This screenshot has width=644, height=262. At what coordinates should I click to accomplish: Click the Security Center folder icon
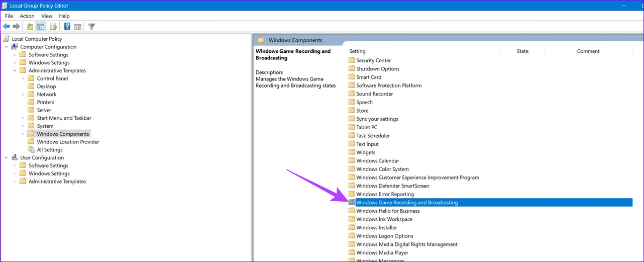(x=352, y=60)
